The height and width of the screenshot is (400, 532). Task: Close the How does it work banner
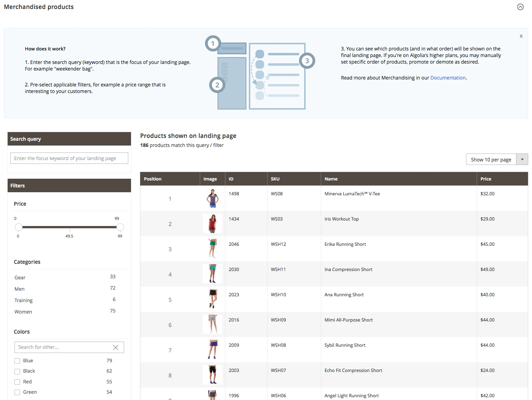pyautogui.click(x=521, y=36)
